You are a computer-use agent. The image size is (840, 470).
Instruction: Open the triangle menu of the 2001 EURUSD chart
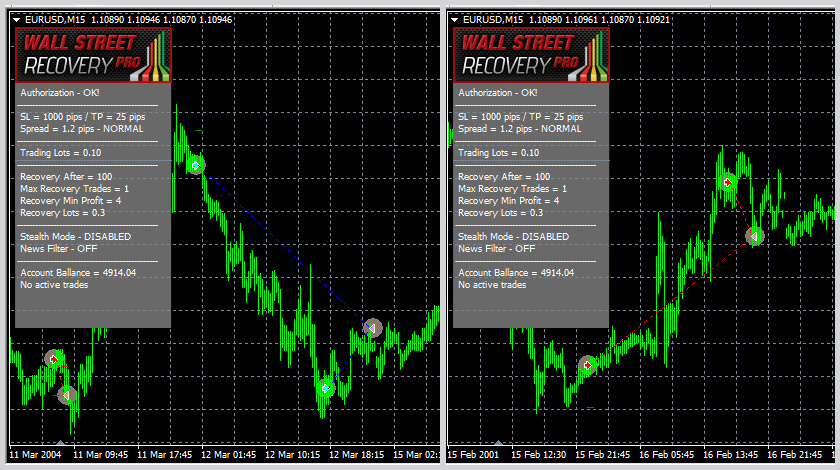pyautogui.click(x=454, y=20)
